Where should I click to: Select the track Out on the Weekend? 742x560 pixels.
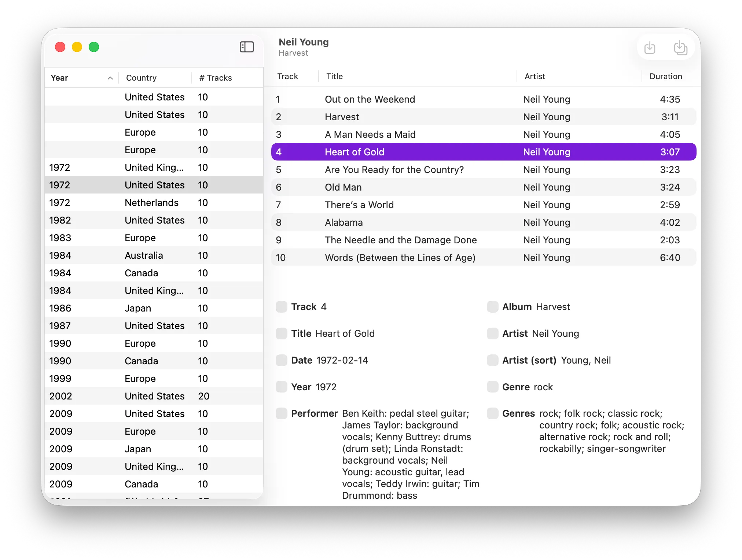click(x=403, y=99)
